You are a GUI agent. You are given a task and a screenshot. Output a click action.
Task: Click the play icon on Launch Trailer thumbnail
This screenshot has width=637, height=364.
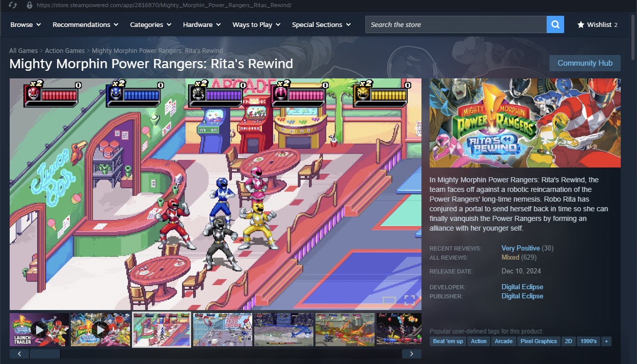coord(39,330)
